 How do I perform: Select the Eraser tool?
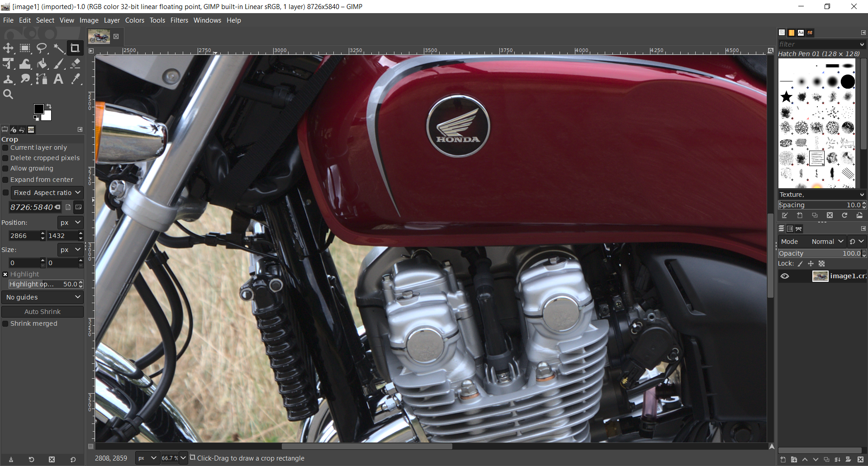pyautogui.click(x=76, y=64)
